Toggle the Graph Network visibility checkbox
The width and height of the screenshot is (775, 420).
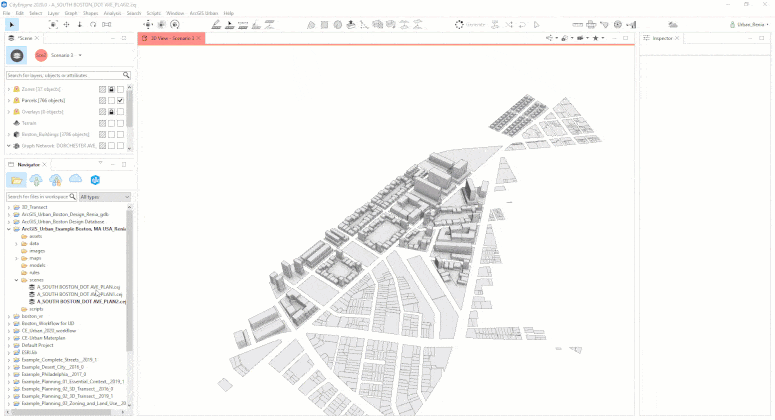coord(120,146)
